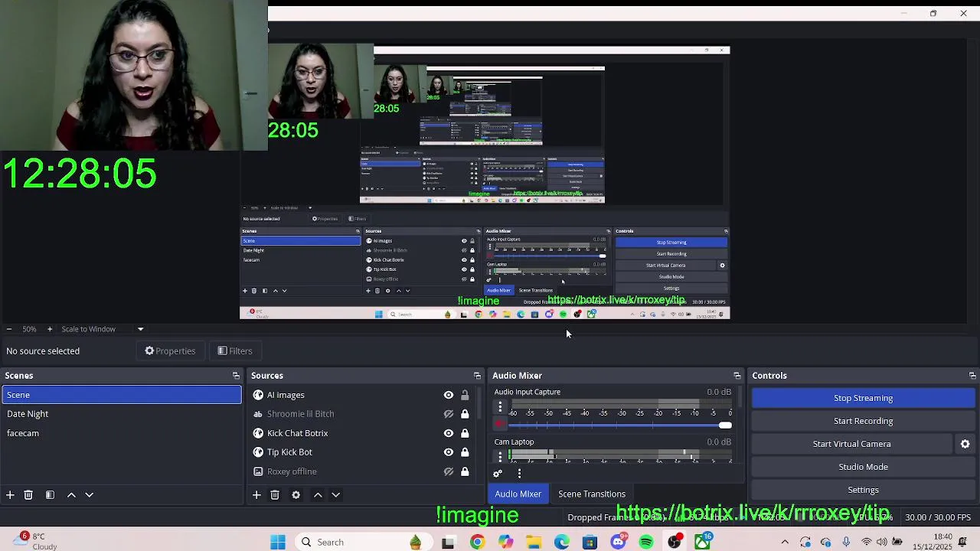Click Start Virtual Camera button
980x551 pixels.
click(851, 444)
